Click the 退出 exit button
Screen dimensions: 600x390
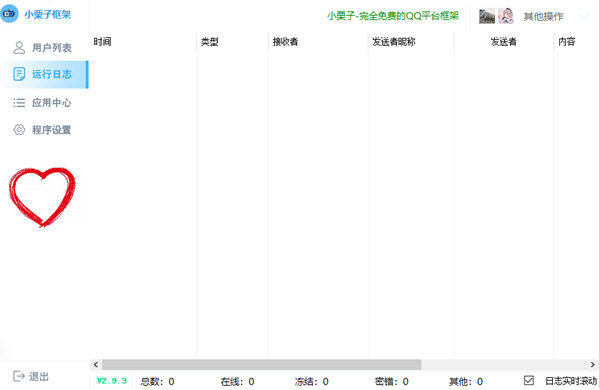(31, 376)
